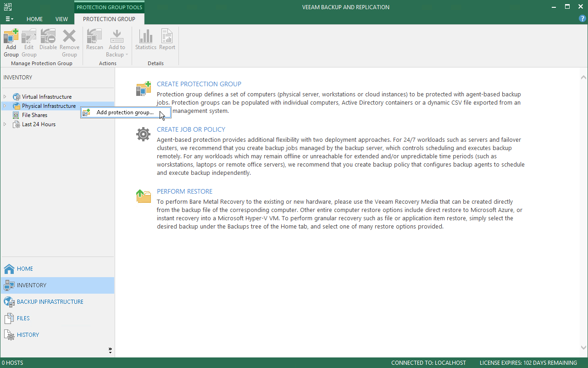Image resolution: width=588 pixels, height=368 pixels.
Task: Click the FILES documents icon in navigation
Action: click(9, 318)
